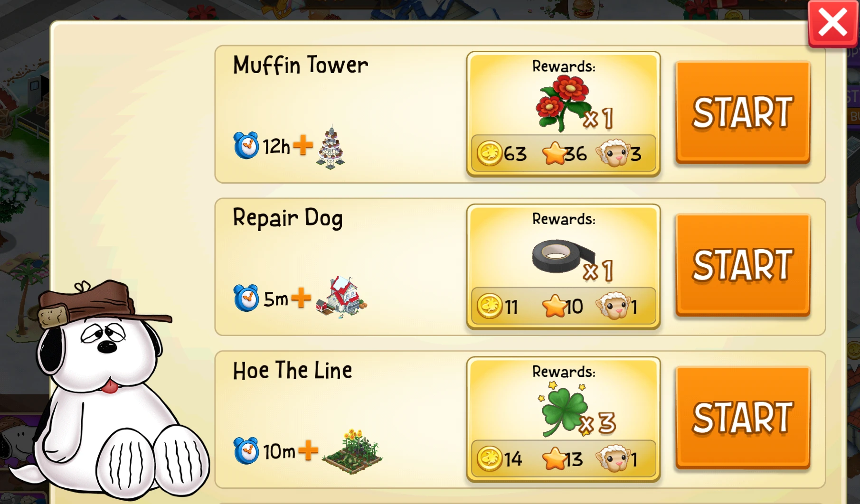Select the red-roof house icon

point(342,297)
